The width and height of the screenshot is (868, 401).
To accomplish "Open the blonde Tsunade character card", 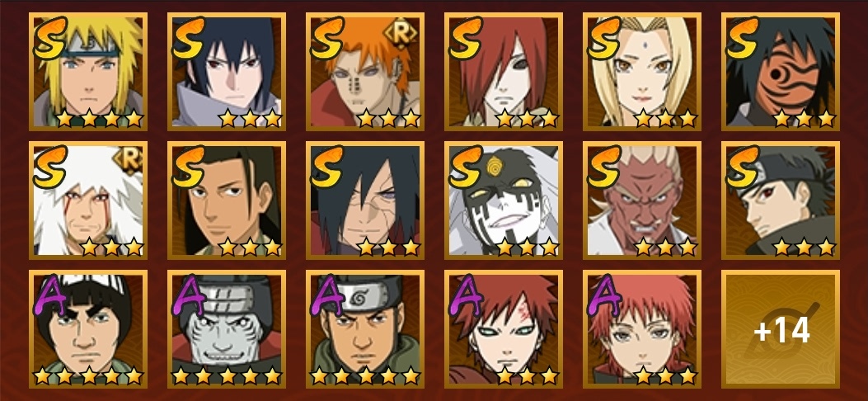I will [x=641, y=72].
